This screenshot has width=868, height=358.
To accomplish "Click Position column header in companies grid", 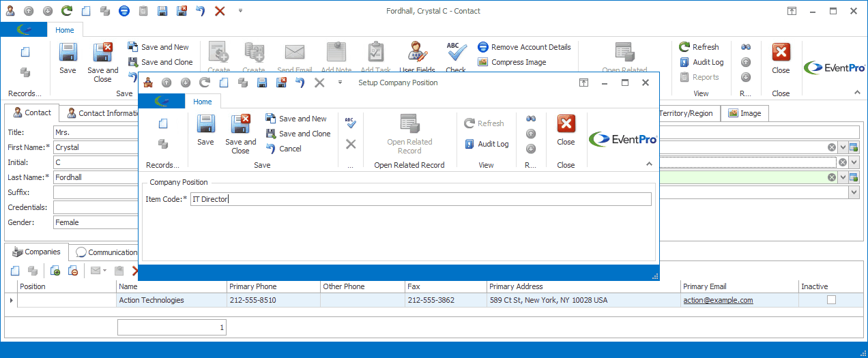I will [67, 286].
